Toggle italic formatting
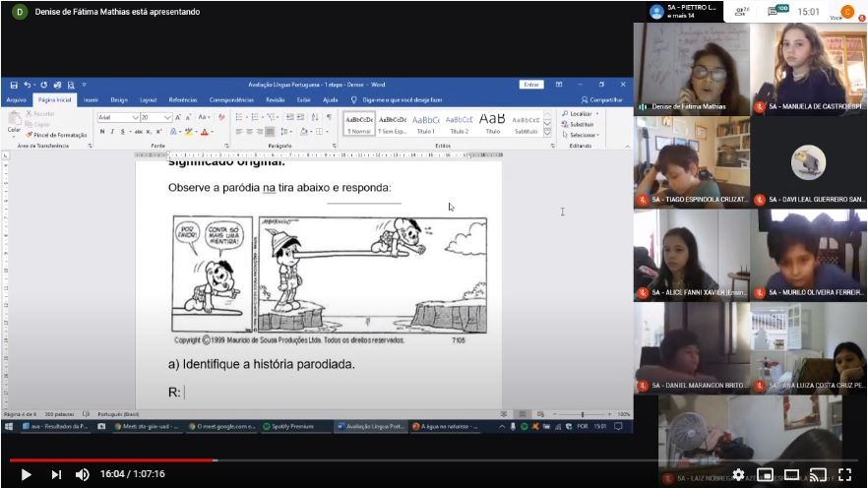This screenshot has width=868, height=488. 112,132
